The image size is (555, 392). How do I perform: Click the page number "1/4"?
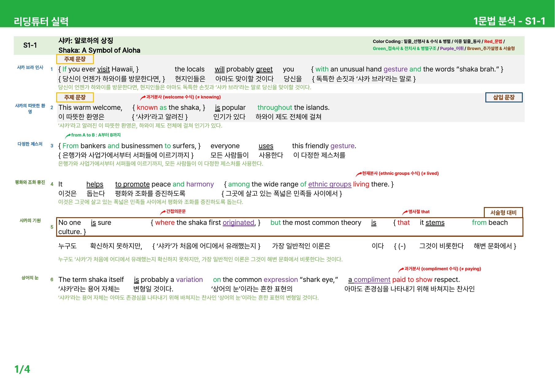(22, 369)
